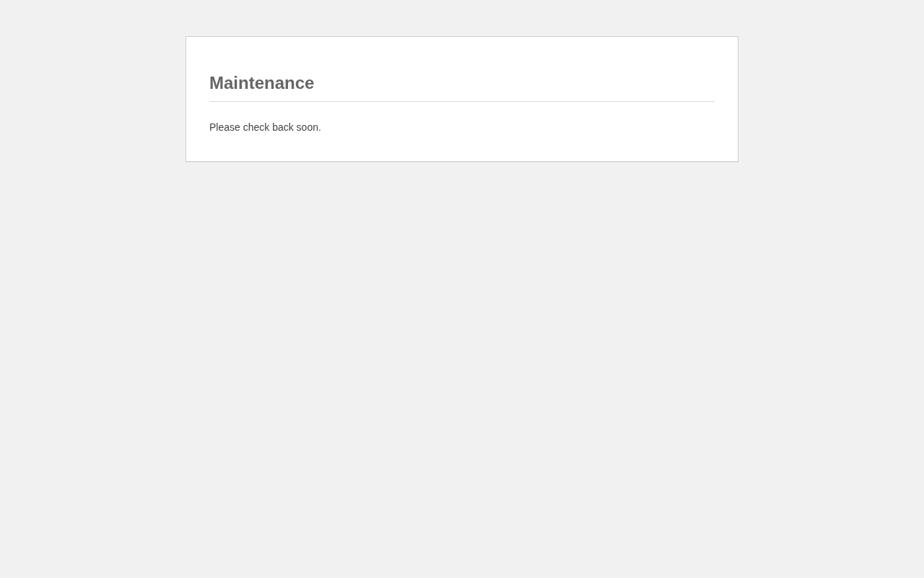924x578 pixels.
Task: Click the 'b' starting 'back'
Action: [275, 127]
